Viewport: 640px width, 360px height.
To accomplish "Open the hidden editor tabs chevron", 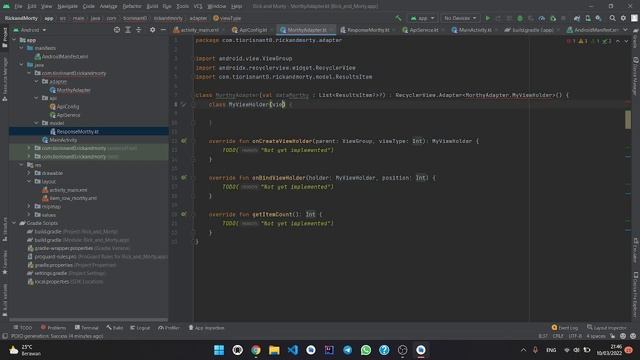I will [625, 30].
